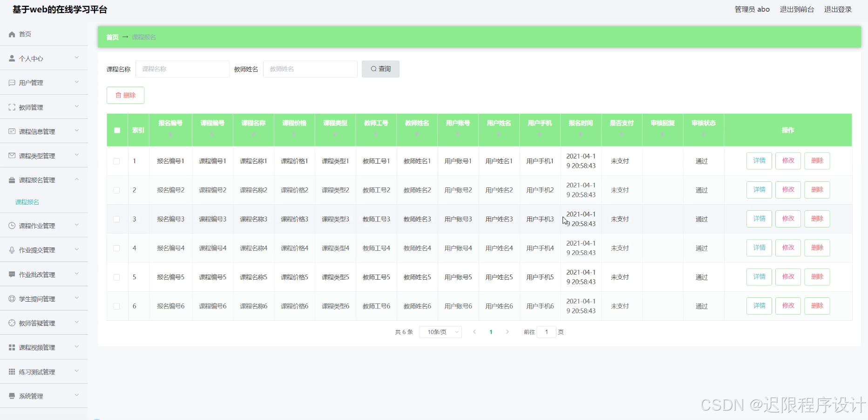868x420 pixels.
Task: Collapse the 课程报名管理 menu section
Action: (x=43, y=179)
